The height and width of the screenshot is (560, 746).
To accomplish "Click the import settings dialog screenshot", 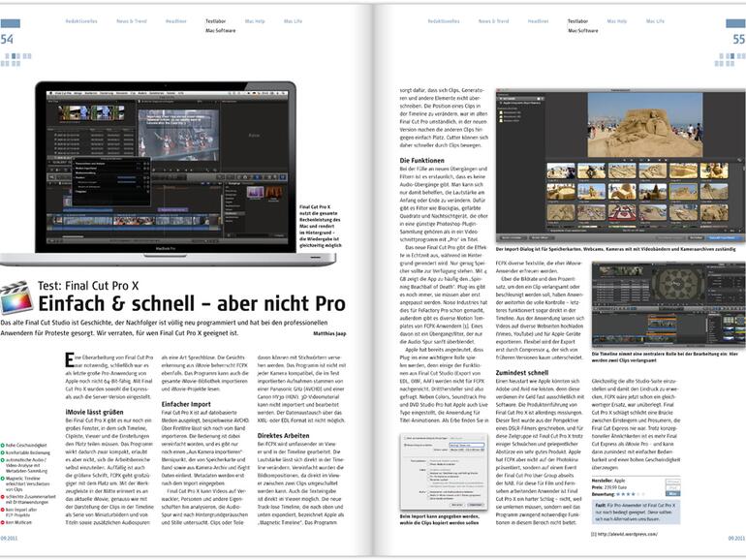I will (x=444, y=472).
